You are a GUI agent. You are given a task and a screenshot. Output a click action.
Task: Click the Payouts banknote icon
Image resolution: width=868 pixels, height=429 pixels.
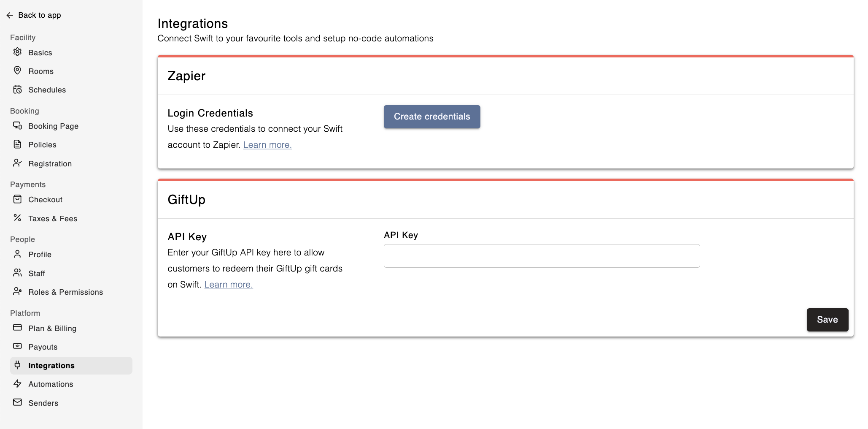pos(17,346)
